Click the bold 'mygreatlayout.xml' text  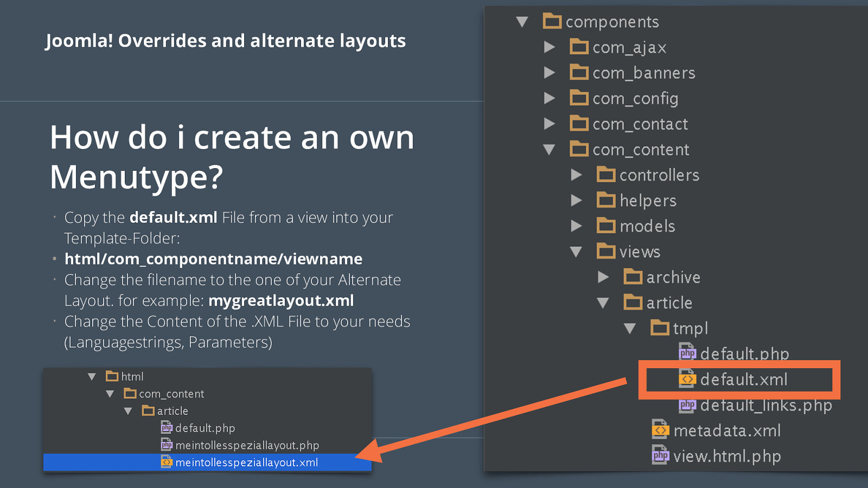tap(281, 300)
